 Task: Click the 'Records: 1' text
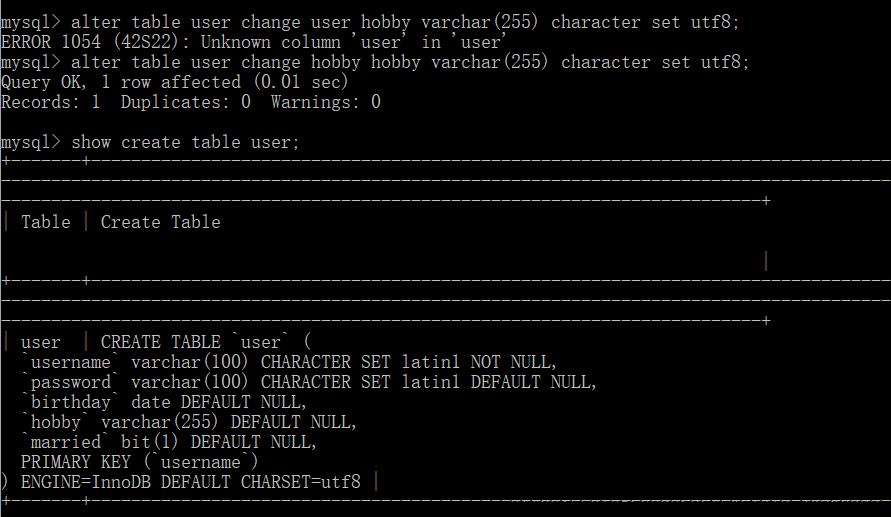[x=51, y=102]
